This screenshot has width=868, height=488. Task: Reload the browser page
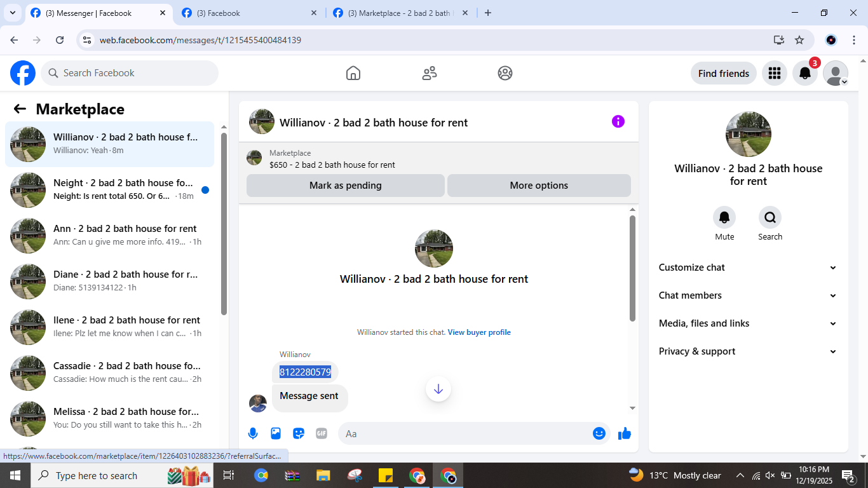tap(60, 40)
